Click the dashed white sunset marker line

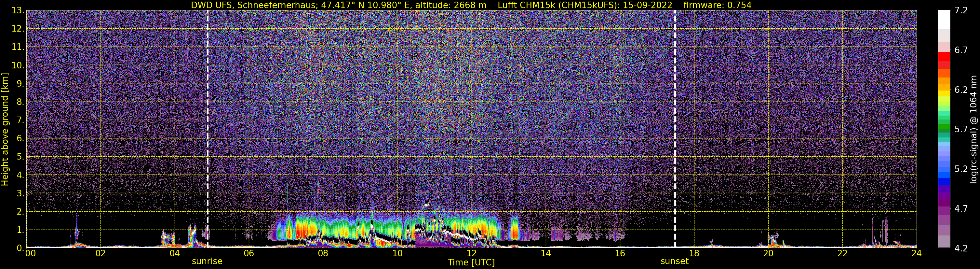675,129
